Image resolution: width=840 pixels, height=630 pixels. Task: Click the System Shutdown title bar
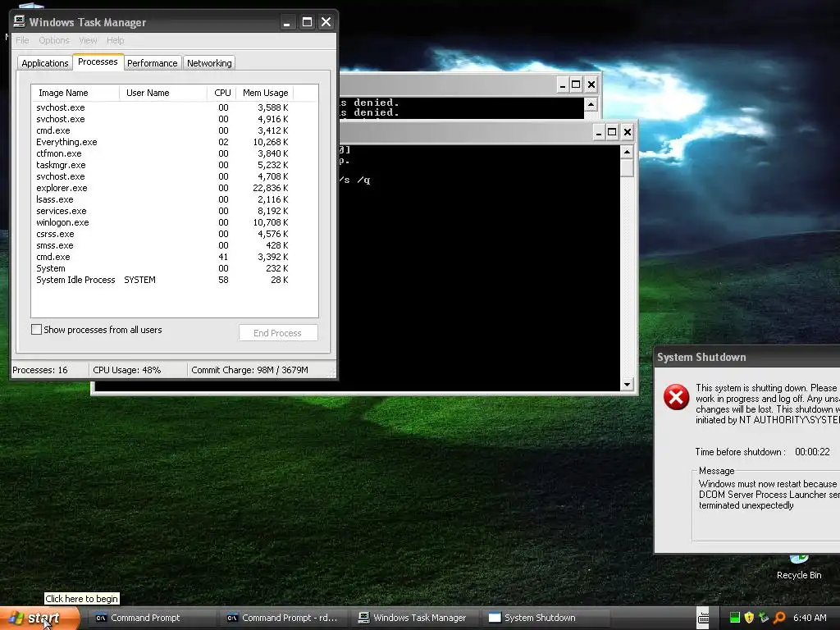746,358
